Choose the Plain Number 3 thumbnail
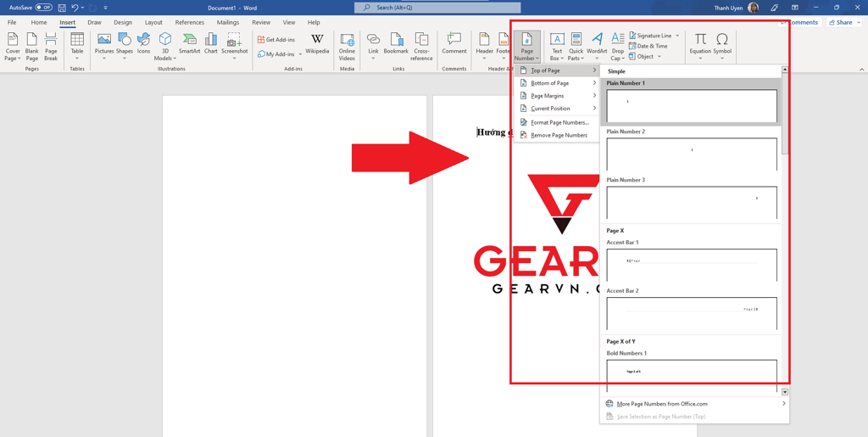868x437 pixels. pyautogui.click(x=692, y=203)
